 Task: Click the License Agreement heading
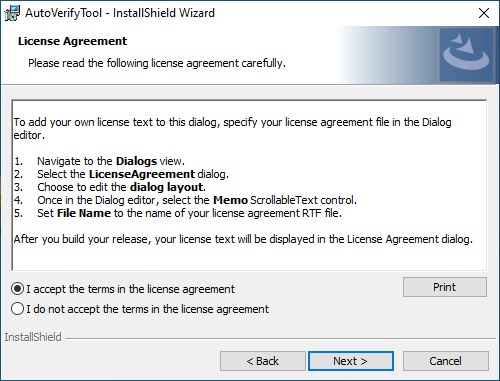(72, 41)
